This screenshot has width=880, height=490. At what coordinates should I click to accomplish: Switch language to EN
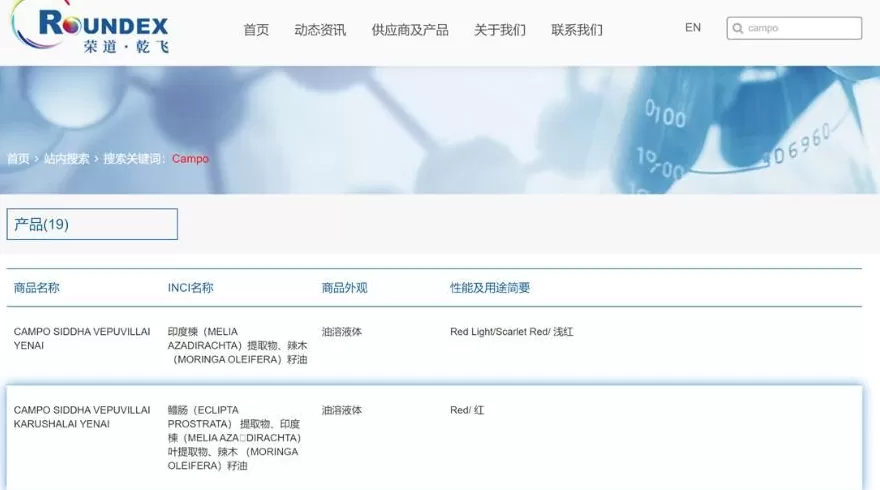[693, 28]
